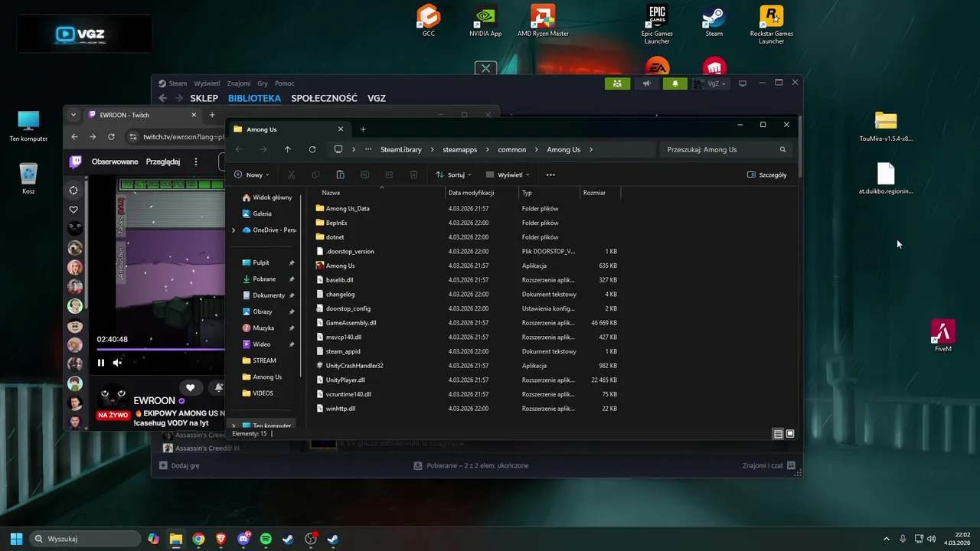This screenshot has width=980, height=551.
Task: Open Chrome tab search dropdown arrow
Action: (73, 115)
